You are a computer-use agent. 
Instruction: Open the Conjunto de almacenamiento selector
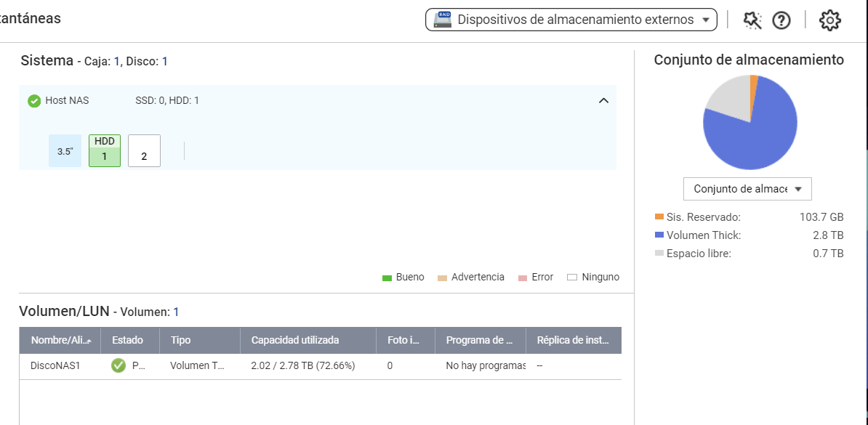747,189
